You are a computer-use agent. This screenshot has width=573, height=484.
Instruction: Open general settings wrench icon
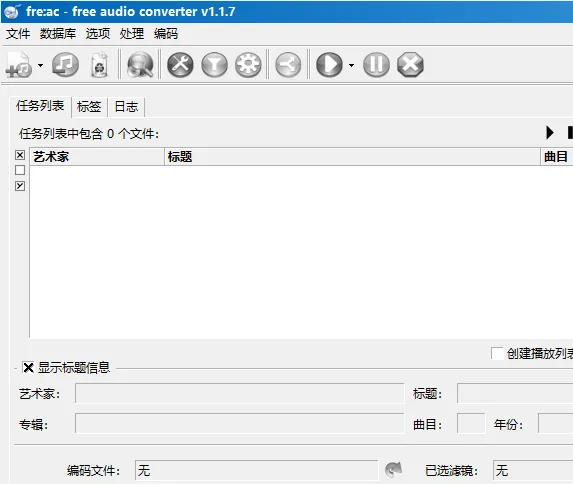[180, 65]
